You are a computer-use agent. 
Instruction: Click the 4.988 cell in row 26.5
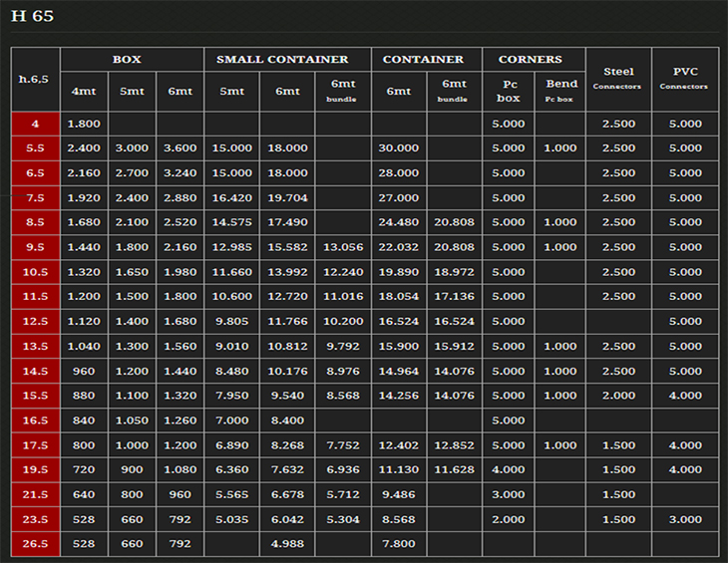click(x=287, y=544)
